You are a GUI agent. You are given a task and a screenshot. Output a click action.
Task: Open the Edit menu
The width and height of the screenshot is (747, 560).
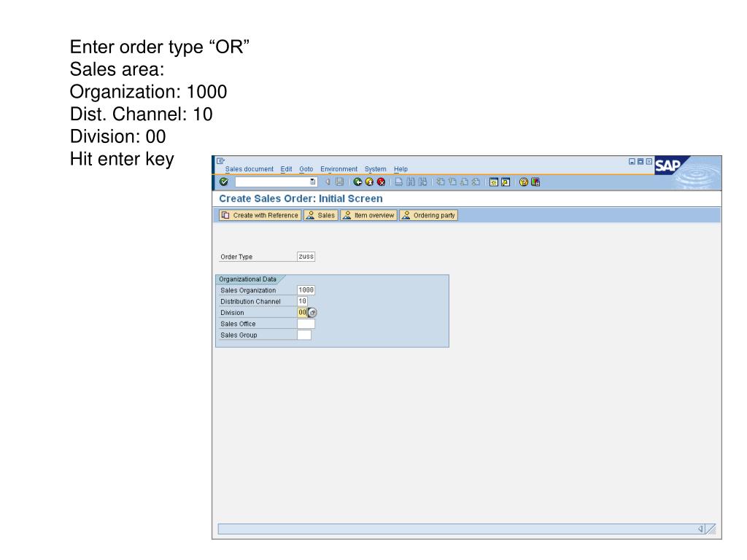tap(286, 169)
